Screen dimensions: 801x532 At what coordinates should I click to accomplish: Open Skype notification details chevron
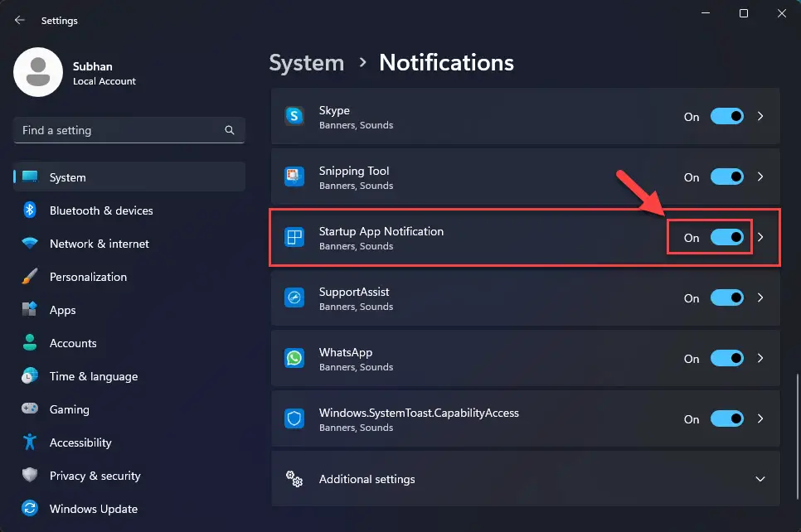(x=760, y=116)
